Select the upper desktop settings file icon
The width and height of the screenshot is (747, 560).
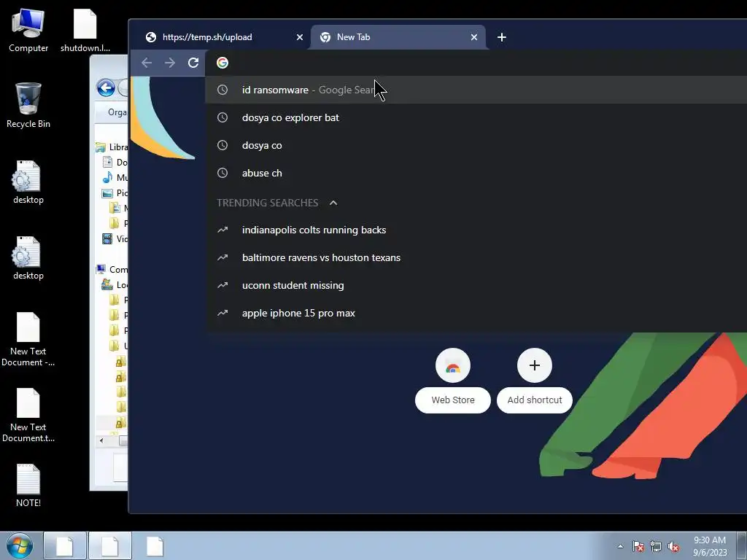click(28, 182)
